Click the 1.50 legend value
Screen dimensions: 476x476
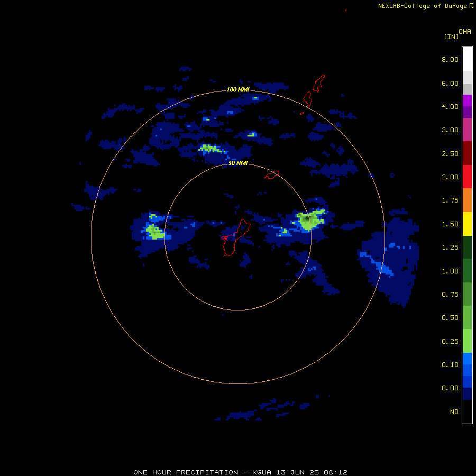coord(450,224)
